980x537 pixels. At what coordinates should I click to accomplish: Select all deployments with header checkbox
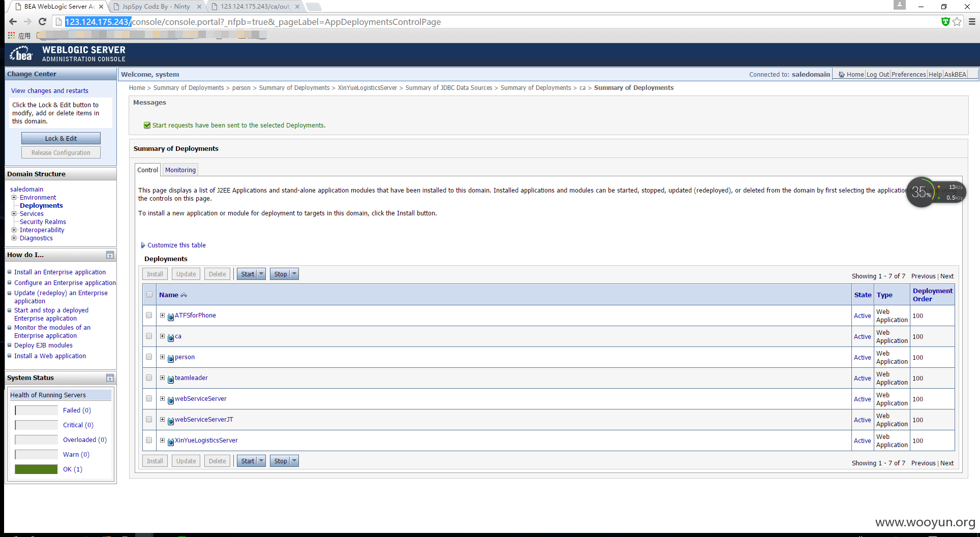(x=149, y=294)
